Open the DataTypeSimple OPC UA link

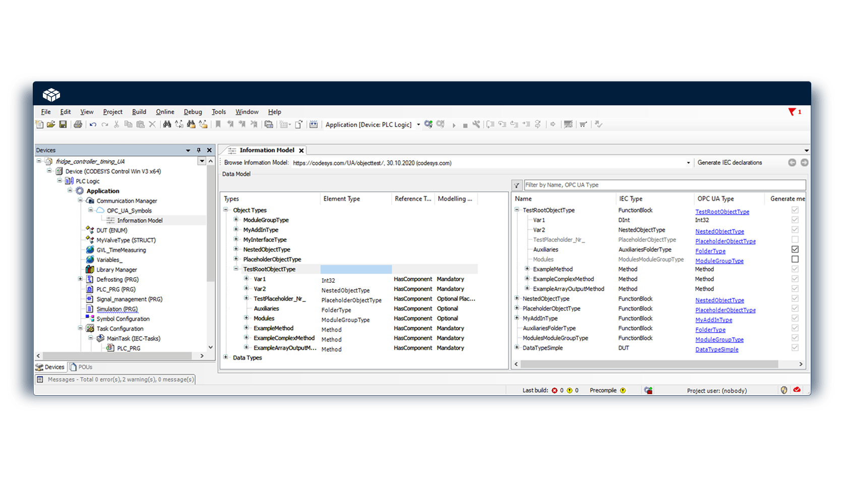coord(716,349)
